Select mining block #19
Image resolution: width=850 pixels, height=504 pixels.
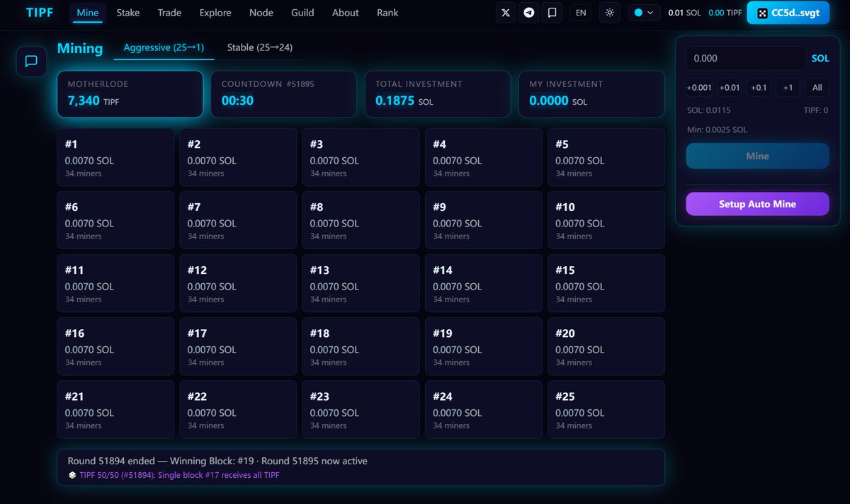(484, 346)
